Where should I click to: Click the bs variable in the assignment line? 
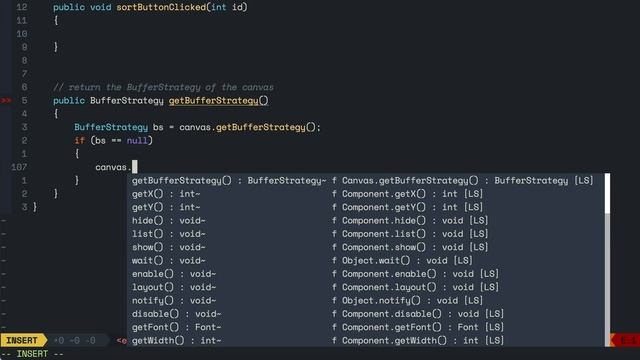(x=158, y=127)
